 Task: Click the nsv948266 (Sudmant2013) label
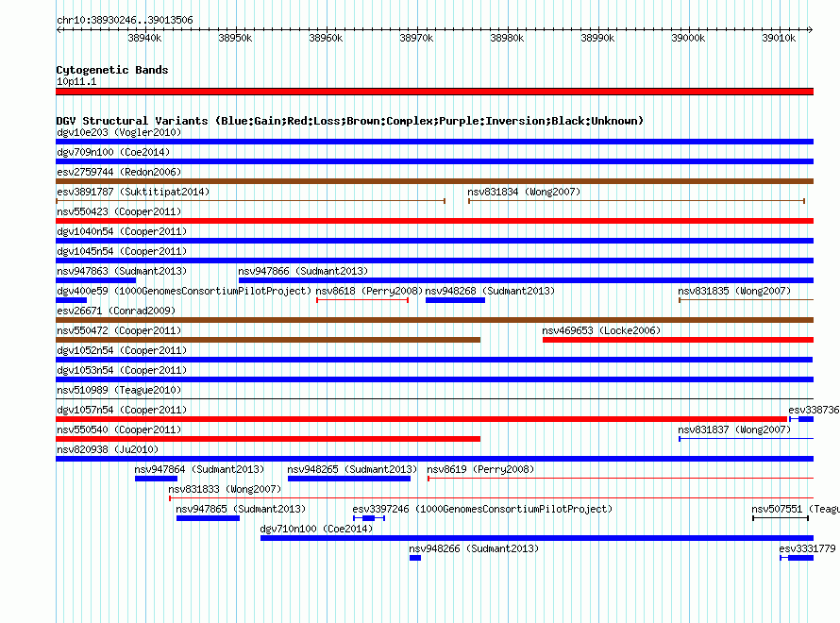[x=474, y=548]
